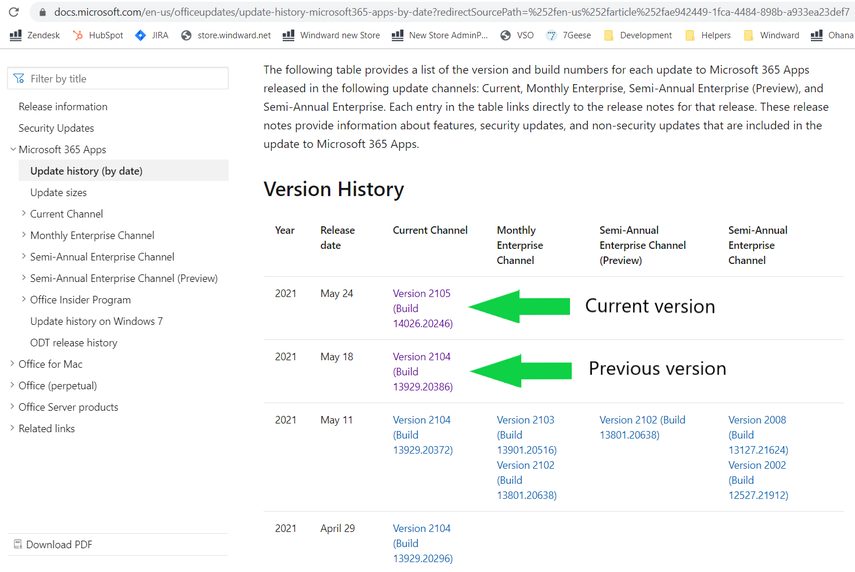The width and height of the screenshot is (855, 572).
Task: Open the Zendesk bookmark
Action: click(x=35, y=35)
